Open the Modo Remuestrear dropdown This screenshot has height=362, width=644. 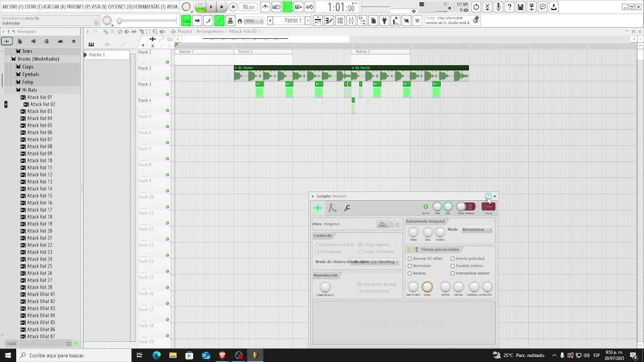476,229
